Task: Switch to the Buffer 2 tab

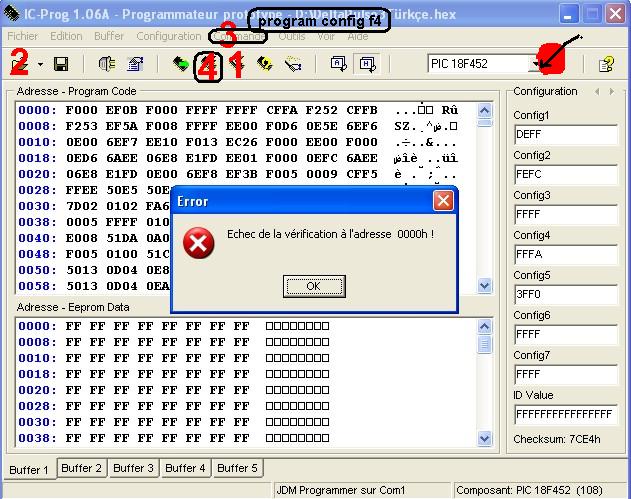Action: (x=82, y=468)
